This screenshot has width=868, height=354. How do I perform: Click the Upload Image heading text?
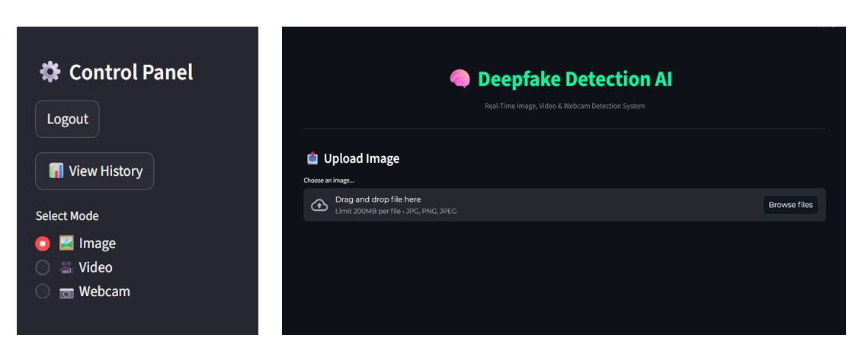pyautogui.click(x=361, y=159)
